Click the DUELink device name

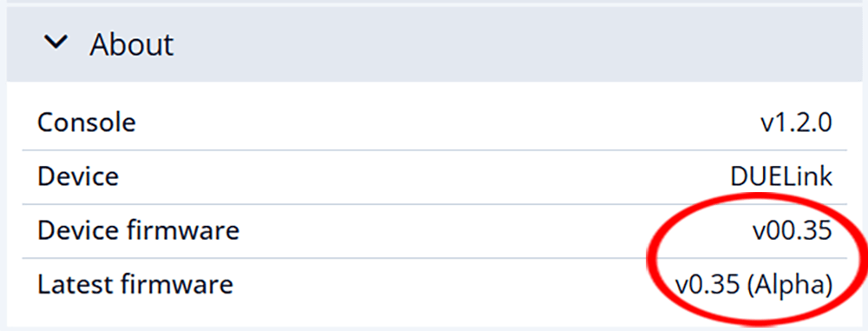click(781, 176)
